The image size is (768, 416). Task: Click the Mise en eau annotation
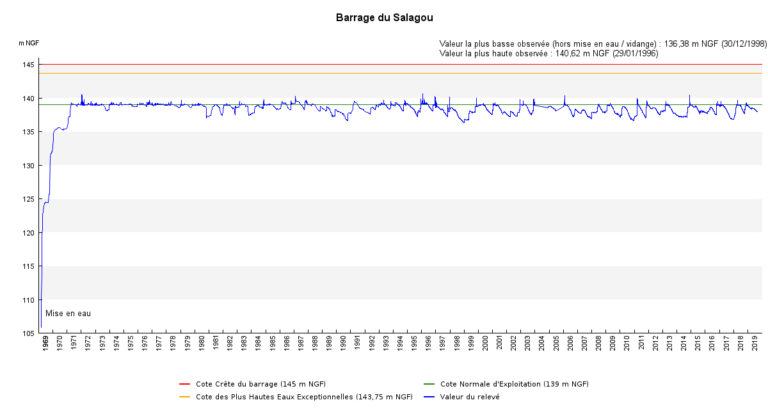pos(68,314)
